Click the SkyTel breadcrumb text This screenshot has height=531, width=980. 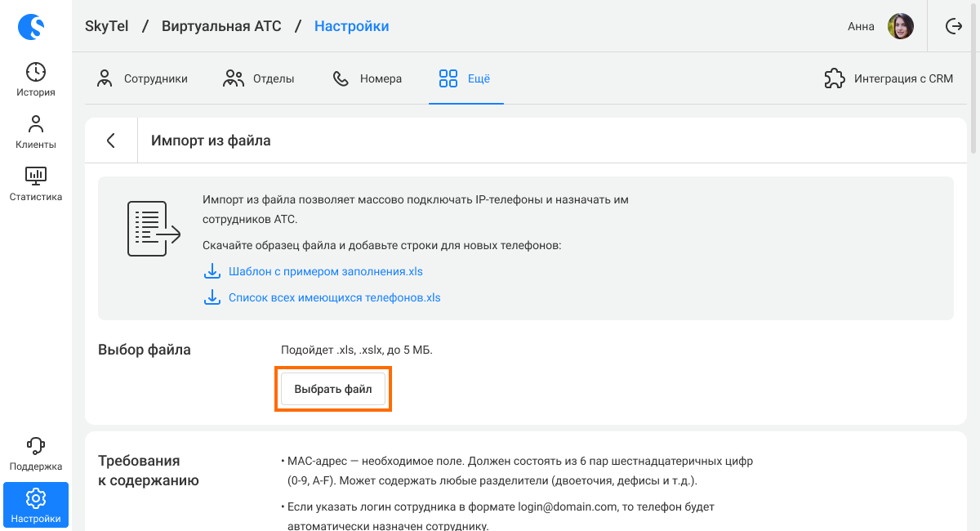point(107,26)
